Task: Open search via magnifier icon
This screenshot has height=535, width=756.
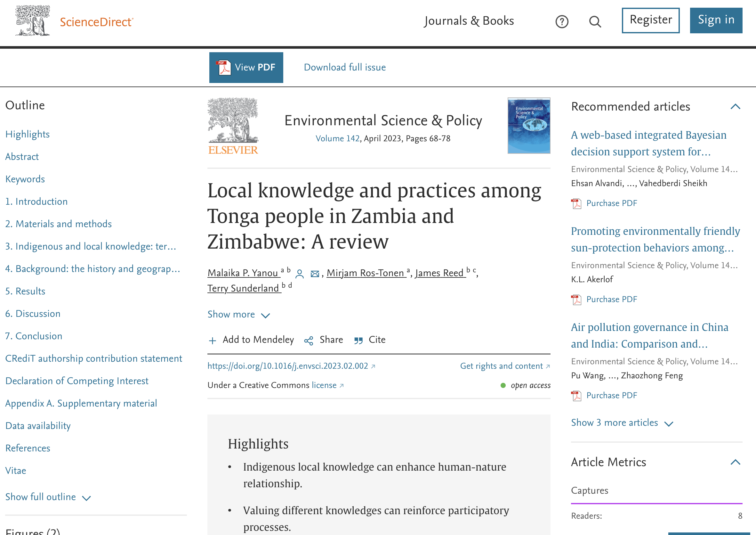Action: point(595,22)
